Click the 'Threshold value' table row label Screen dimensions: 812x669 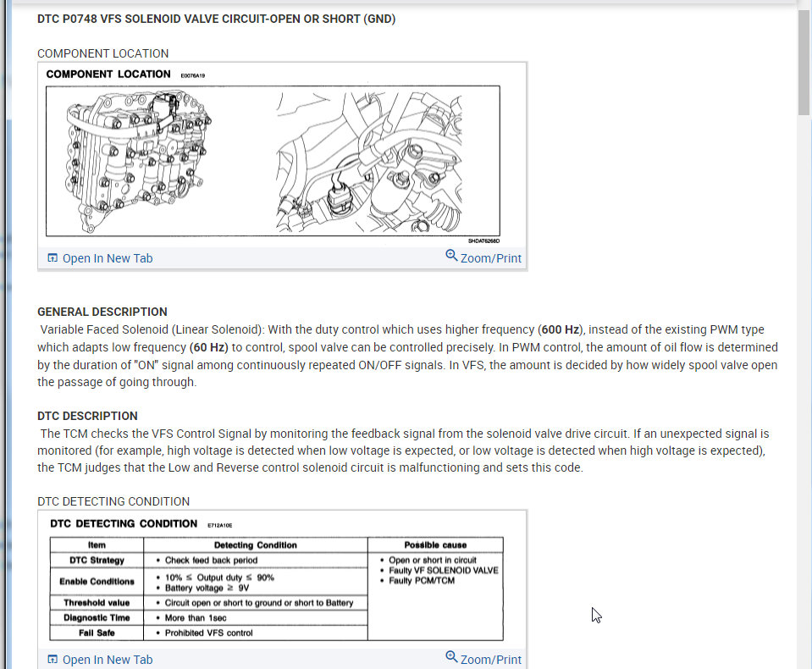97,603
